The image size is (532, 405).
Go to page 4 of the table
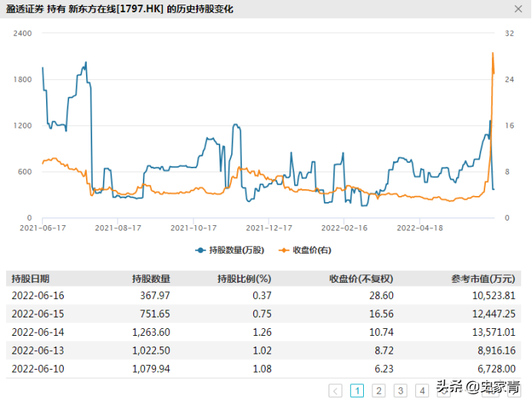tap(422, 390)
